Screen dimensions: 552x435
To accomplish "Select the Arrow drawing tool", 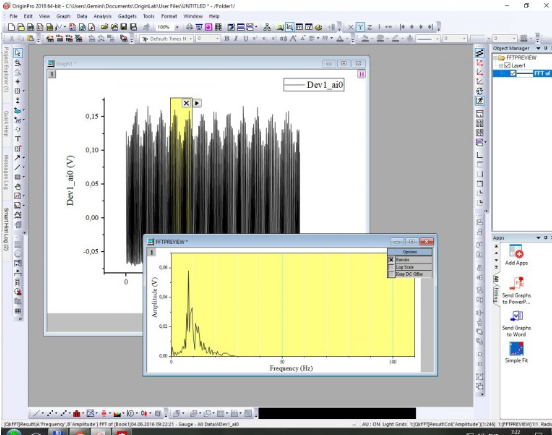I will click(x=17, y=158).
